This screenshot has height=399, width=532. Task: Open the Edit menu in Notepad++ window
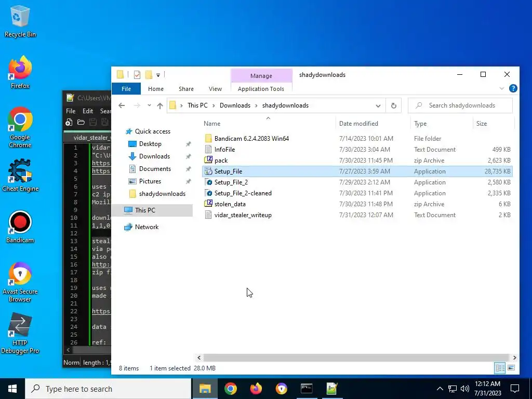click(x=87, y=111)
